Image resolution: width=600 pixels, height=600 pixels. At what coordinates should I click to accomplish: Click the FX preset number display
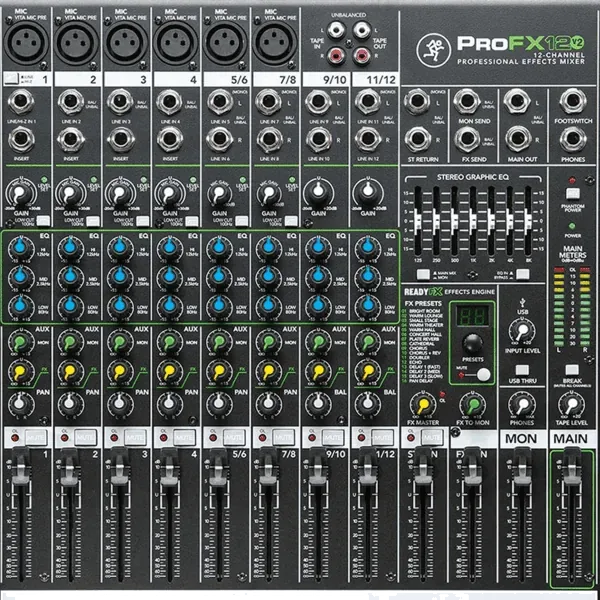point(472,316)
